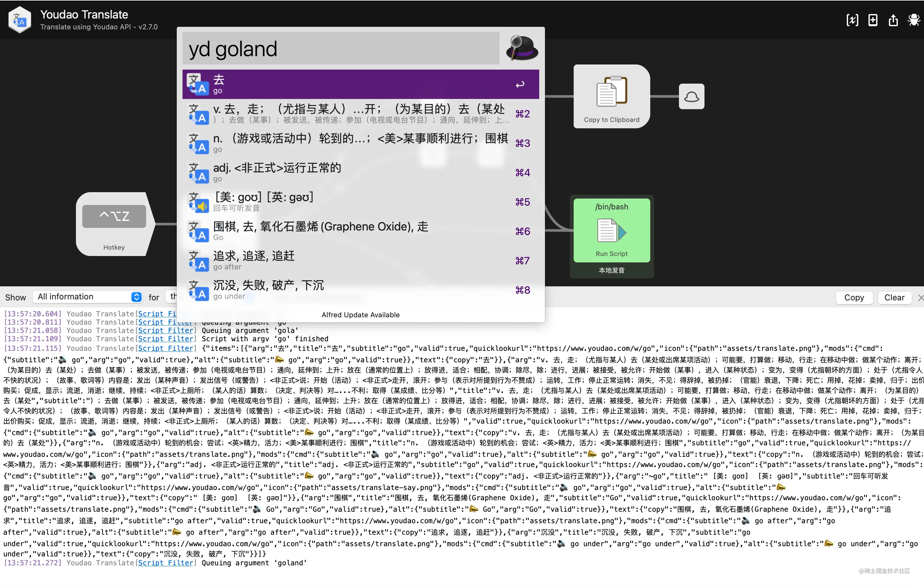Click the return arrow on the highlighted result
This screenshot has height=588, width=924.
(x=520, y=85)
